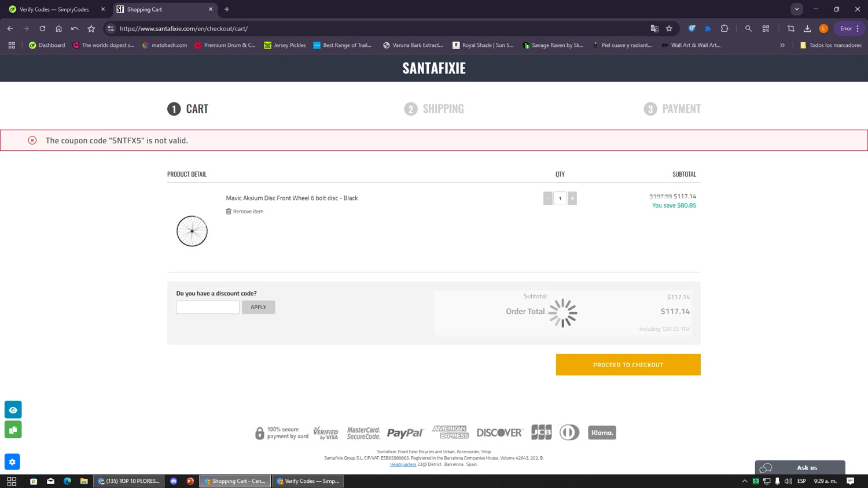Open File Explorer from the taskbar
This screenshot has width=868, height=488.
click(84, 481)
